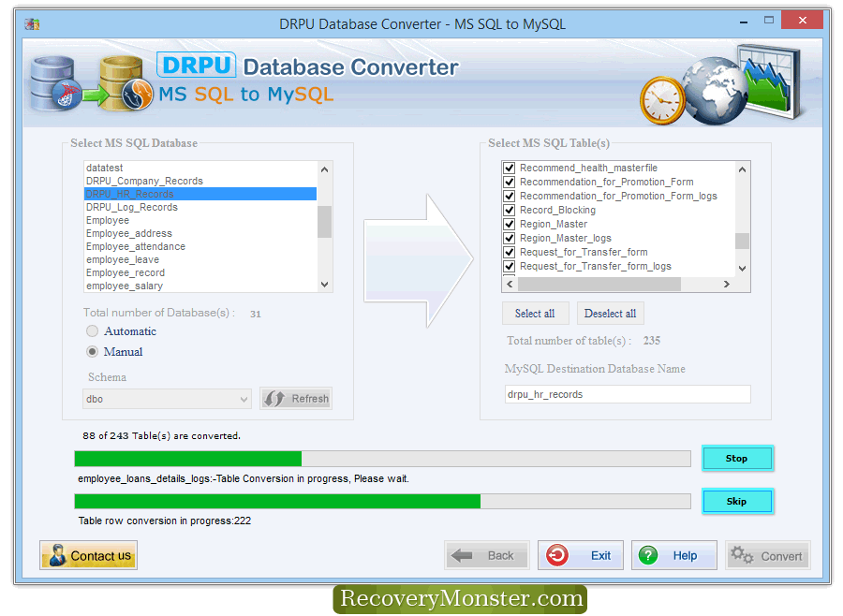
Task: Minimize the Database Converter window
Action: click(744, 22)
